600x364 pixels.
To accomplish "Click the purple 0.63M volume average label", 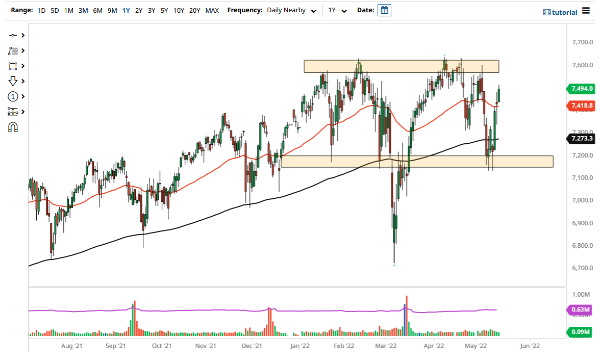I will [580, 310].
